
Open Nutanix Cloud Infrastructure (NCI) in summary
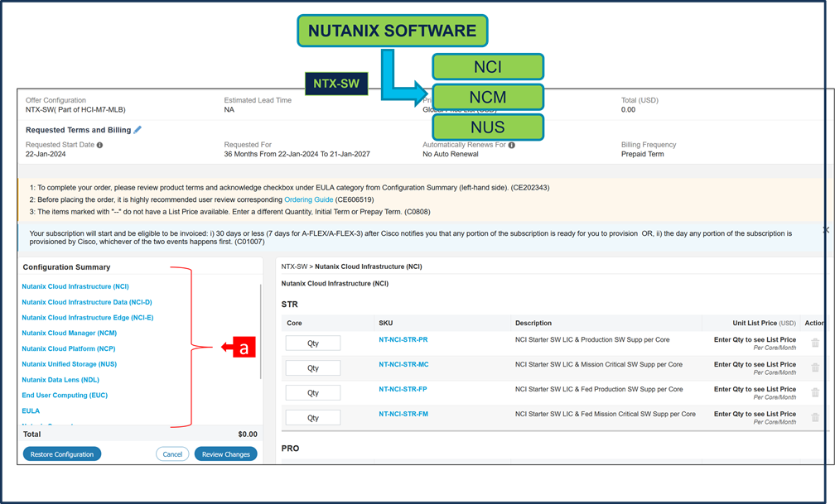click(75, 286)
